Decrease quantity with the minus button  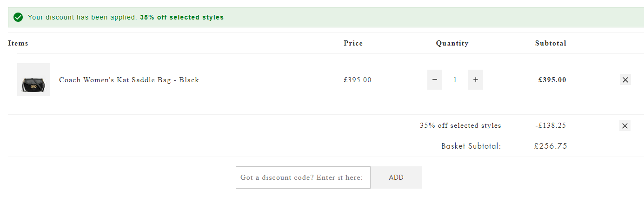tap(435, 79)
